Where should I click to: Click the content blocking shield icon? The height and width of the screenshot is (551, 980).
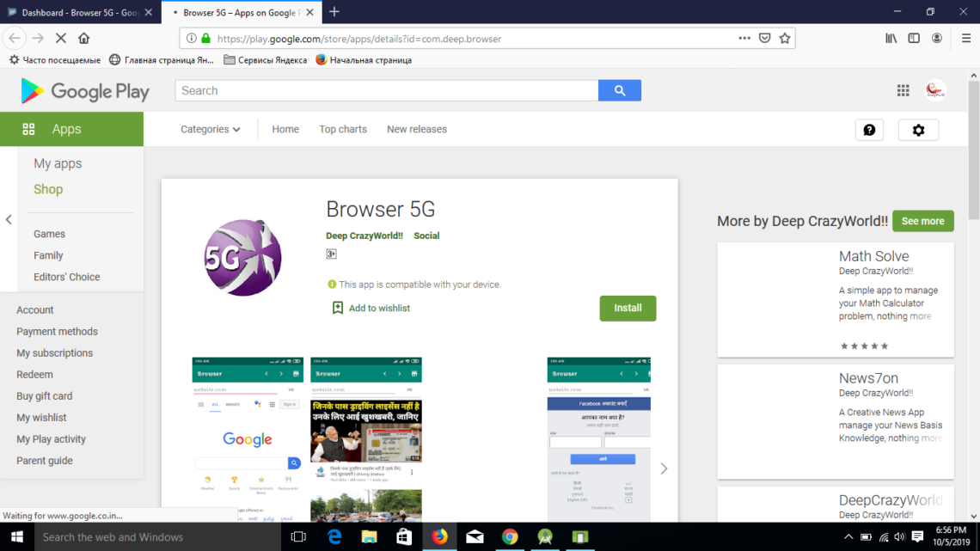click(x=764, y=38)
